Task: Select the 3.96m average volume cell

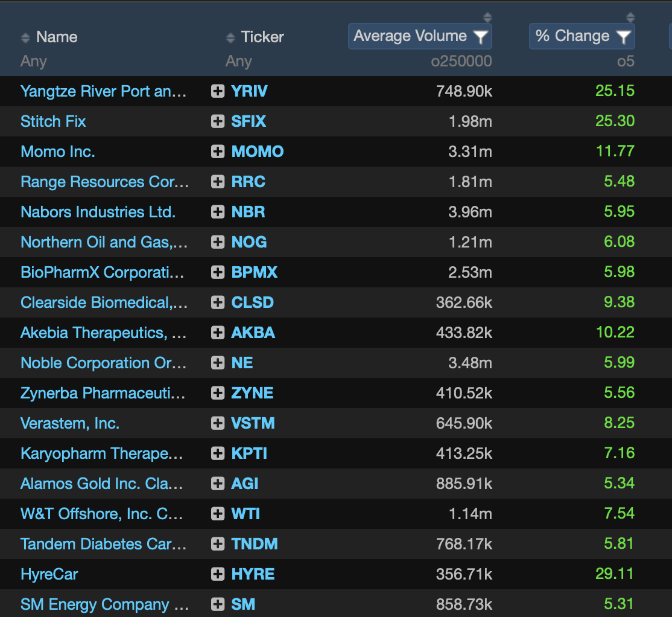Action: (x=470, y=212)
